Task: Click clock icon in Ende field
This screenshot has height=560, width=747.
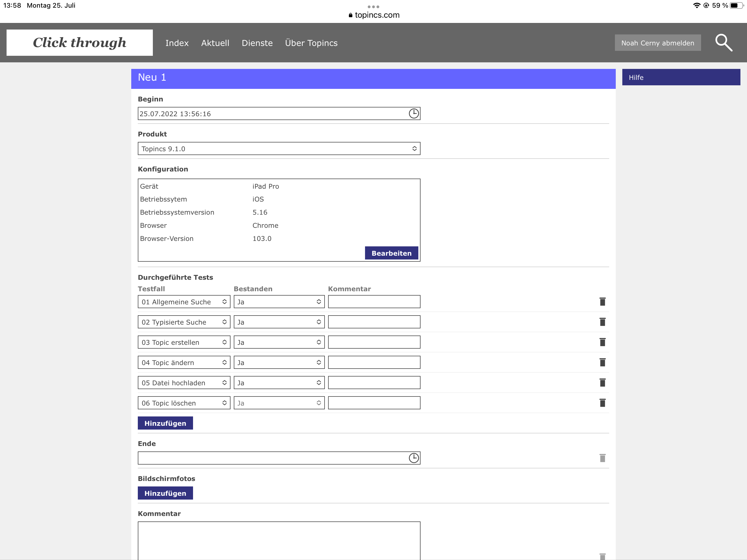Action: 414,458
